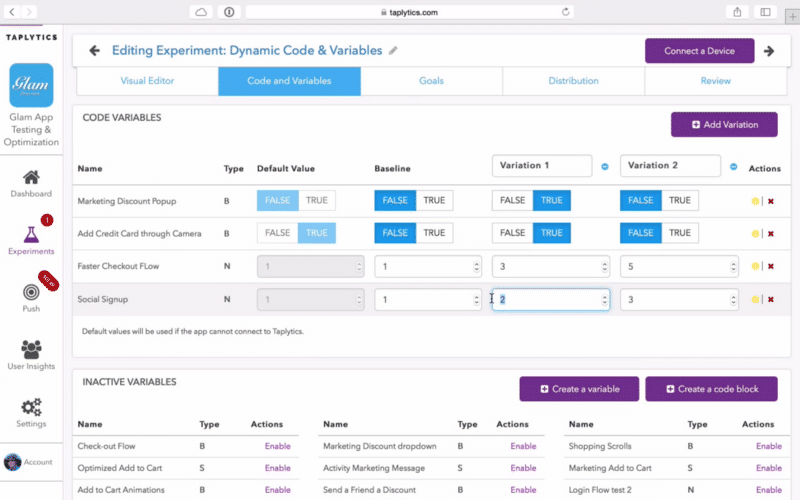
Task: Go back using the left arrow icon
Action: click(x=95, y=50)
